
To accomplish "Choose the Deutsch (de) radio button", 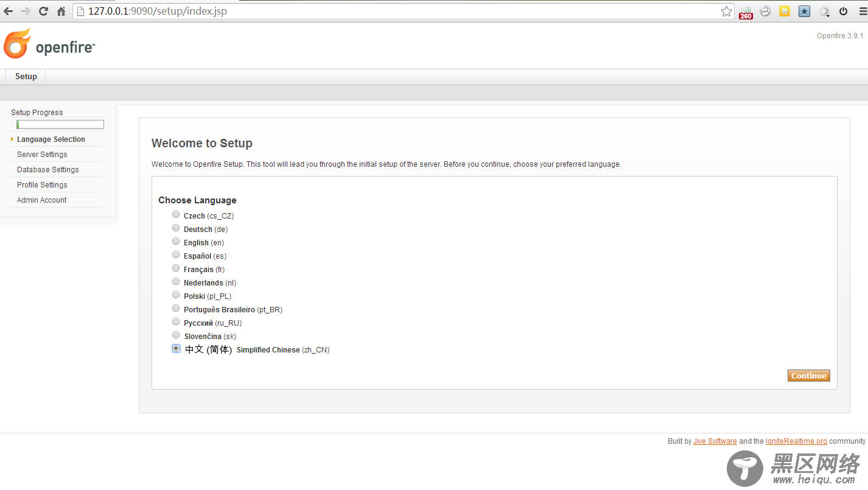I will tap(176, 228).
